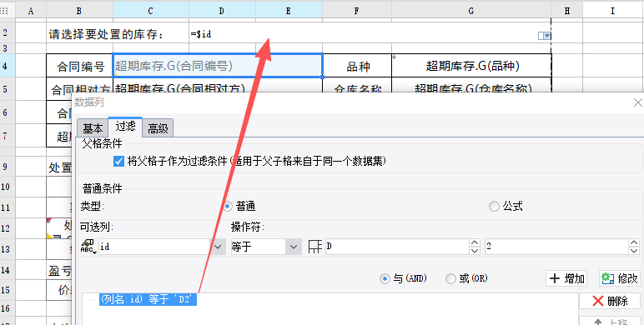Expand the 可选列 id dropdown
This screenshot has height=325, width=644.
click(x=218, y=247)
